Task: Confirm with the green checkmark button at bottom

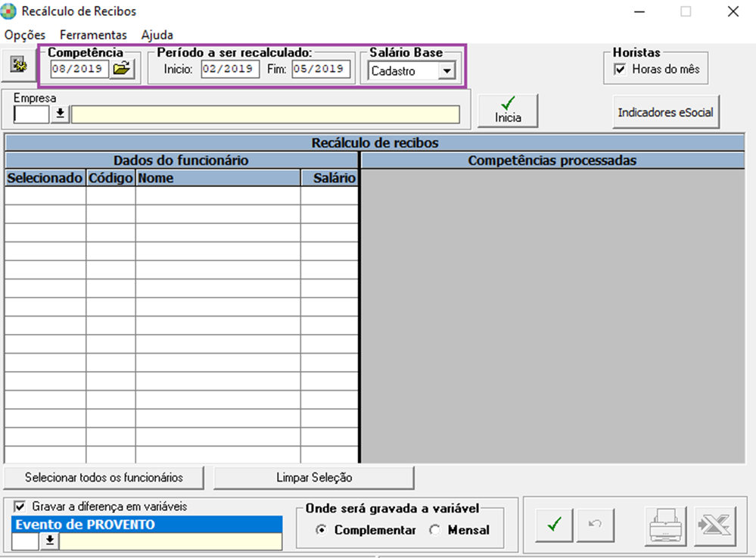Action: (x=554, y=525)
